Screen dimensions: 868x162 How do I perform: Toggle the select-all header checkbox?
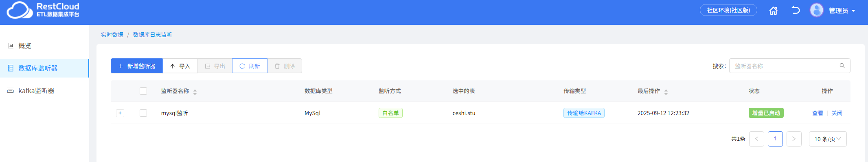[143, 91]
